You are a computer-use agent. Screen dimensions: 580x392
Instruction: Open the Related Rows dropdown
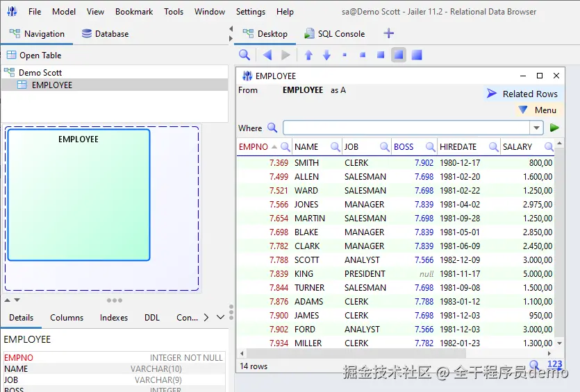pyautogui.click(x=522, y=94)
